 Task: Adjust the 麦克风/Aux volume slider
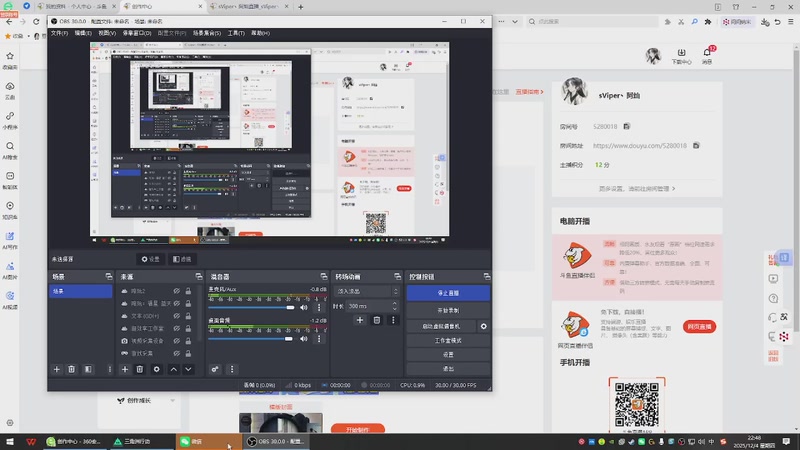(x=252, y=308)
